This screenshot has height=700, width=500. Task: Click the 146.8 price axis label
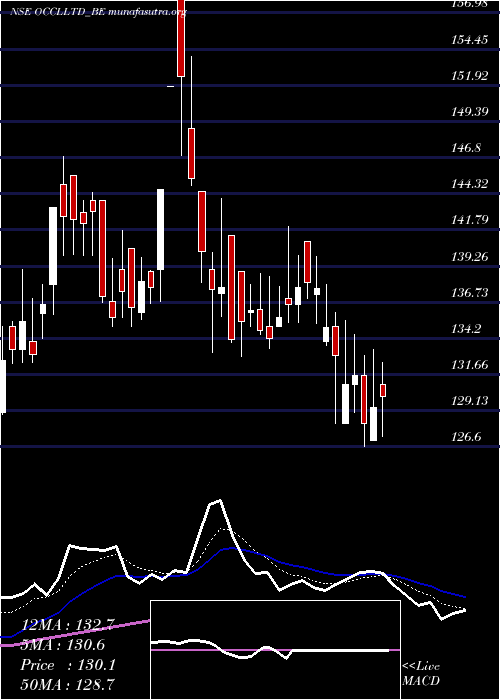(466, 148)
